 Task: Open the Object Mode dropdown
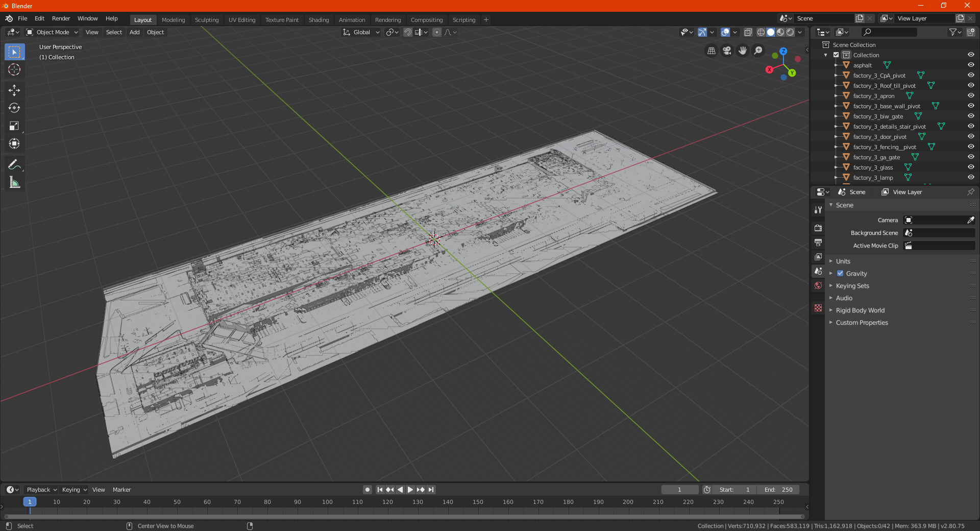pyautogui.click(x=52, y=32)
